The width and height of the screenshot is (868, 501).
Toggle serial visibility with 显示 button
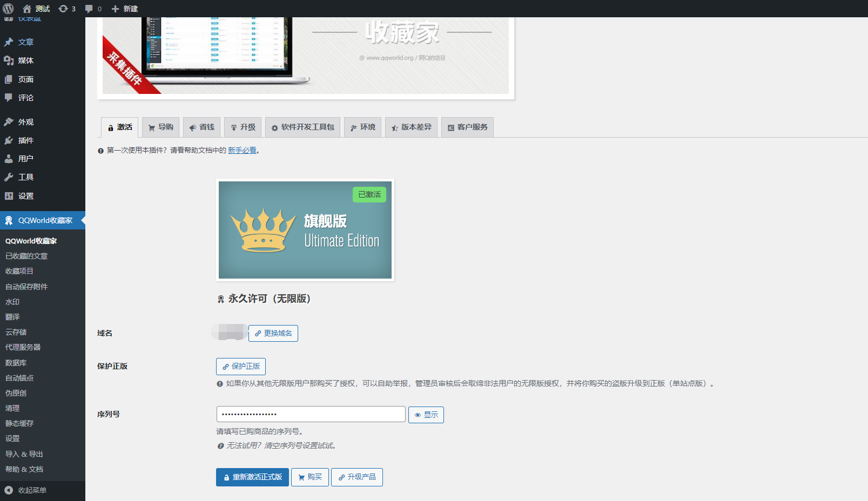click(426, 415)
